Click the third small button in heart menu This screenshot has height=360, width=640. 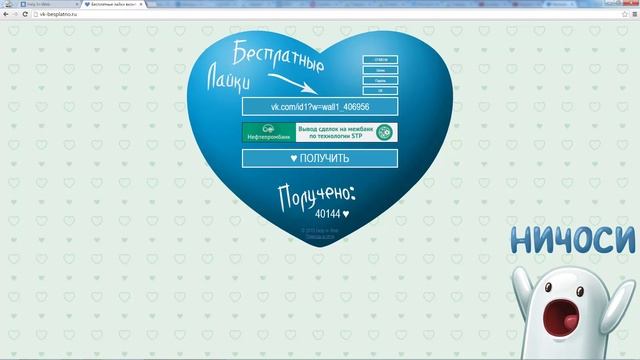pos(380,80)
